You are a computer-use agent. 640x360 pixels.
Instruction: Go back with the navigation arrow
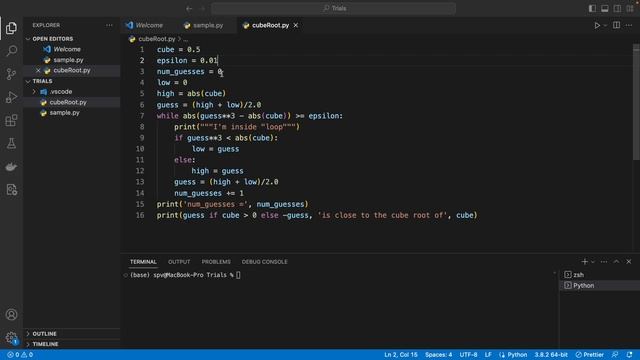pos(189,8)
